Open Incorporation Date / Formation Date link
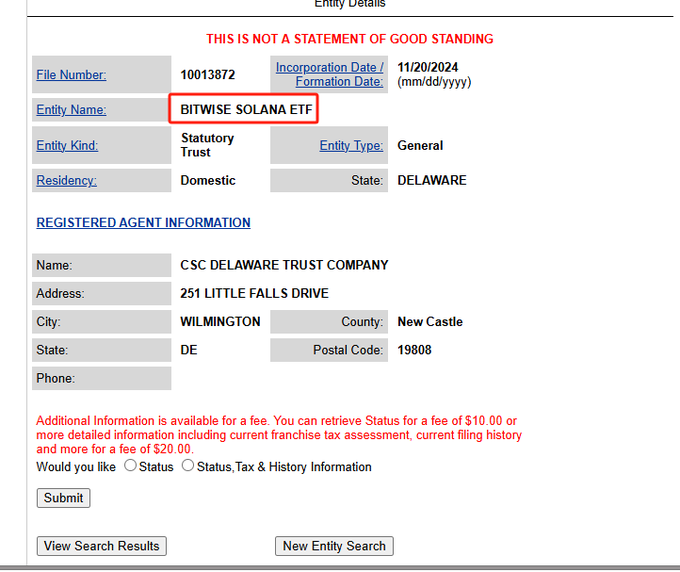The width and height of the screenshot is (680, 572). pos(330,74)
